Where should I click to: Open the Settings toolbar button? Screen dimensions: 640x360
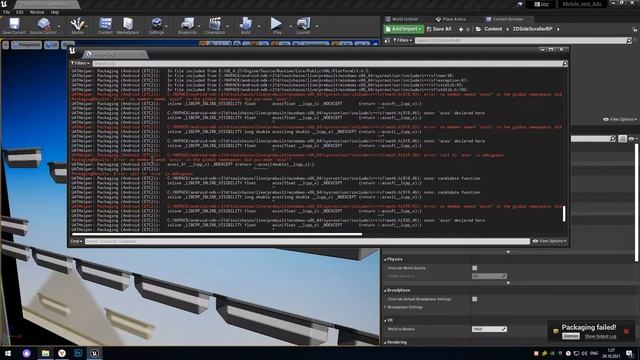coord(156,26)
